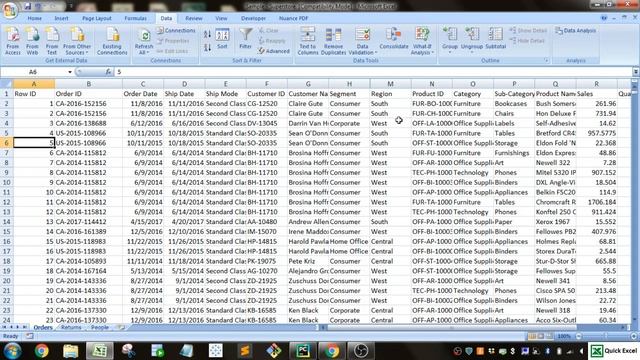The height and width of the screenshot is (360, 640).
Task: Select column M header
Action: click(x=391, y=84)
